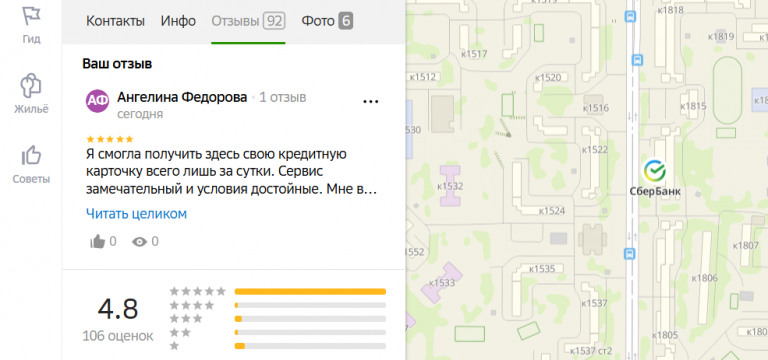Click building label к1532 on map
768x360 pixels.
point(450,187)
